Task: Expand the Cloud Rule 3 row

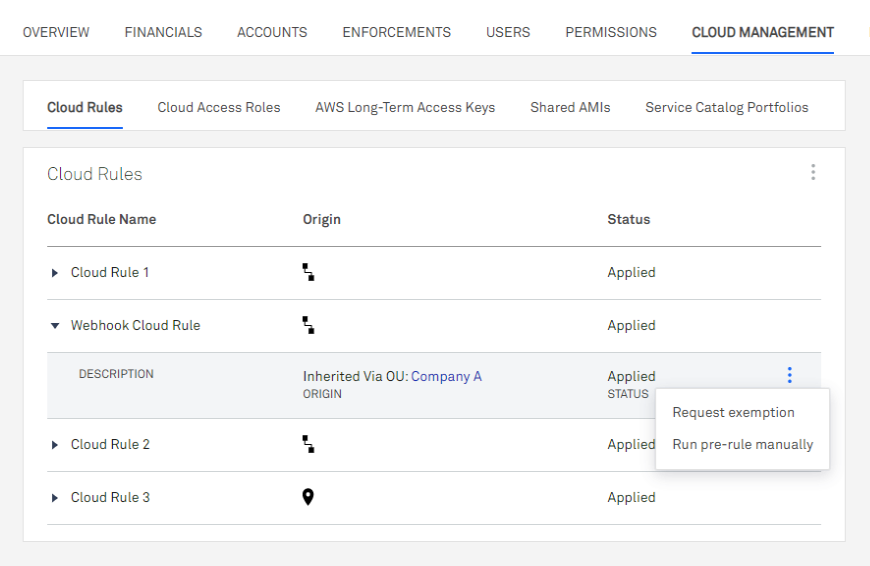Action: click(54, 498)
